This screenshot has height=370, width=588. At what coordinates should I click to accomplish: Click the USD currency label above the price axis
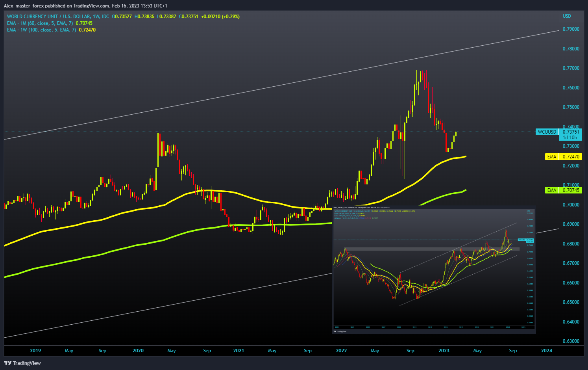pos(567,16)
